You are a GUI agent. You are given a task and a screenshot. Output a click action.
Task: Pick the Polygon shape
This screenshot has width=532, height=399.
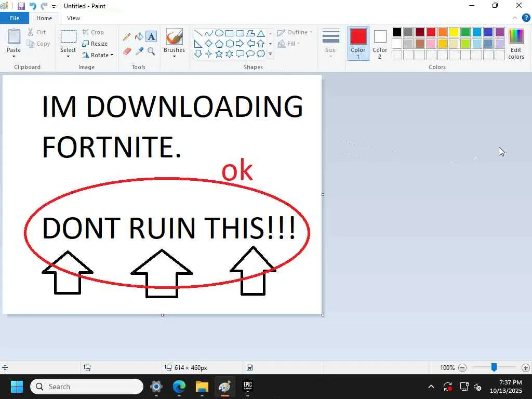(250, 33)
